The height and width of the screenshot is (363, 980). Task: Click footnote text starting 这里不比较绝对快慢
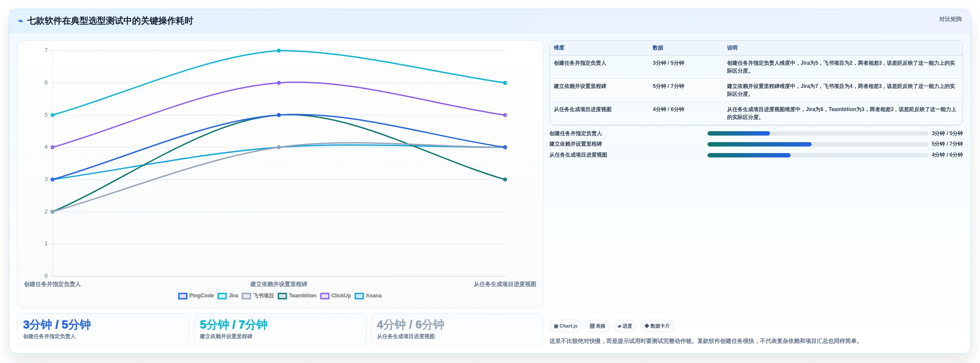pyautogui.click(x=705, y=341)
